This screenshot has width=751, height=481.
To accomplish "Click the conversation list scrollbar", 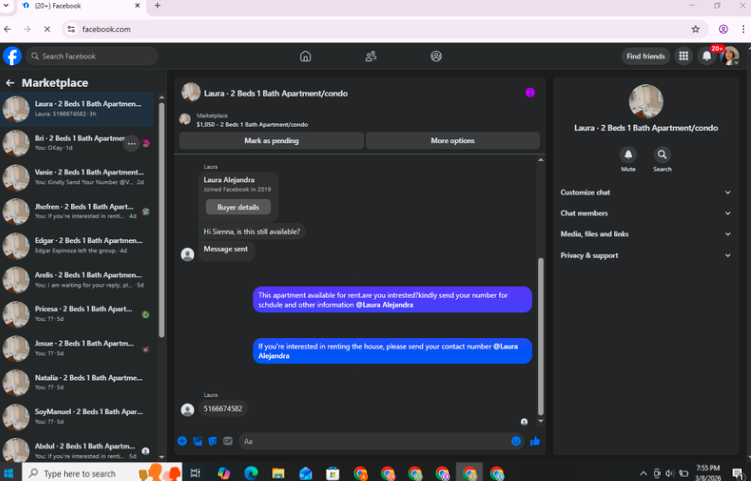I will pos(161,219).
